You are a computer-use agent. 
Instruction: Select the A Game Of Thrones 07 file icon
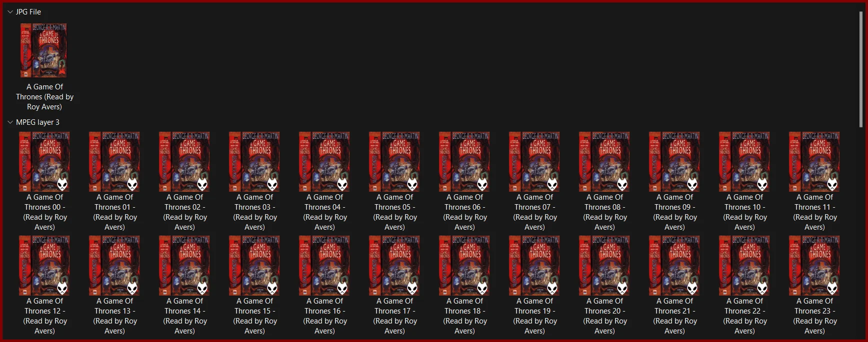click(x=534, y=162)
